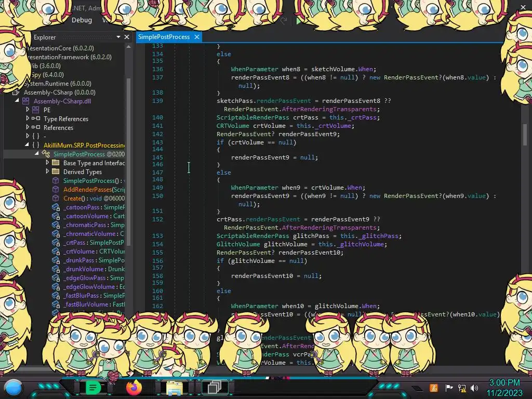Screen dimensions: 532x399
Task: Select PresentationFramework (6.0.2.0) in Explorer
Action: pyautogui.click(x=69, y=57)
